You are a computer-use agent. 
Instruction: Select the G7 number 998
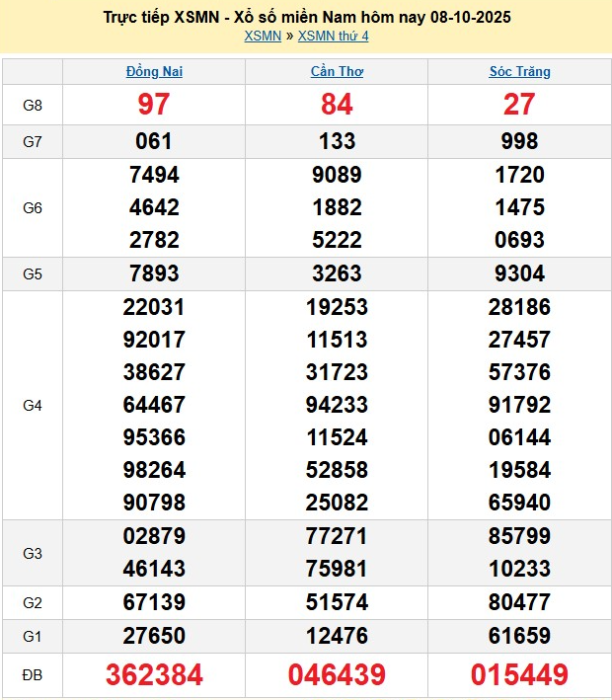pyautogui.click(x=519, y=141)
